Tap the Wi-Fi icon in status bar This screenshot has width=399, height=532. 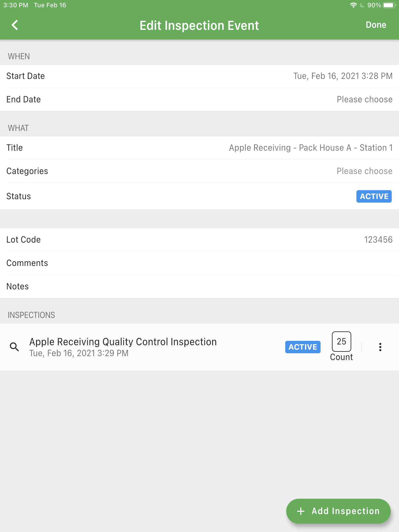pos(354,5)
